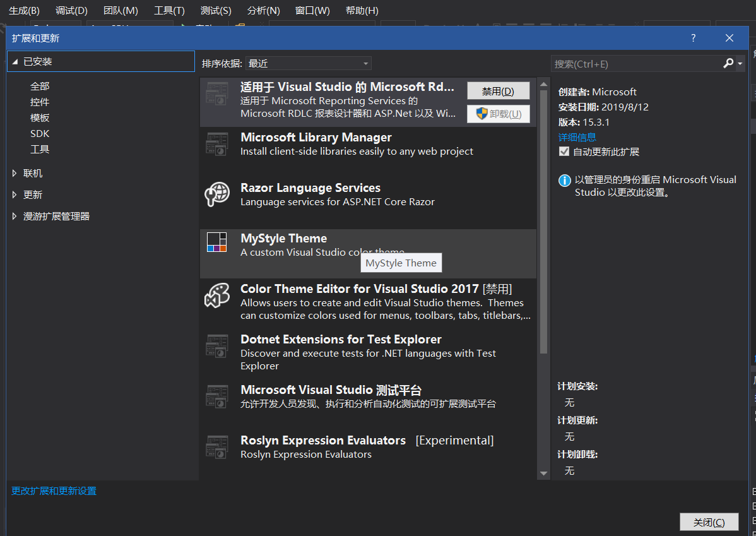
Task: Expand the 联机 tree node
Action: [15, 173]
